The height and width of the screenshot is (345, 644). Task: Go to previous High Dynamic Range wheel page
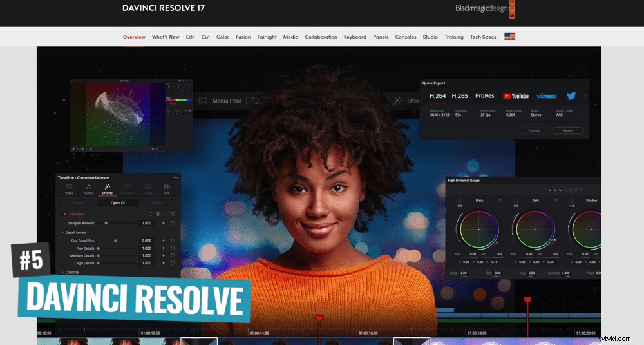click(x=545, y=190)
